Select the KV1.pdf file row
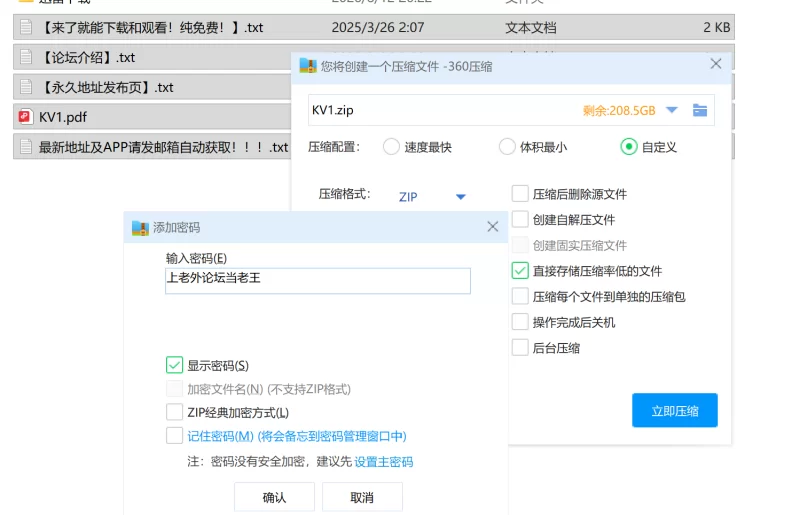Image resolution: width=800 pixels, height=515 pixels. (152, 117)
